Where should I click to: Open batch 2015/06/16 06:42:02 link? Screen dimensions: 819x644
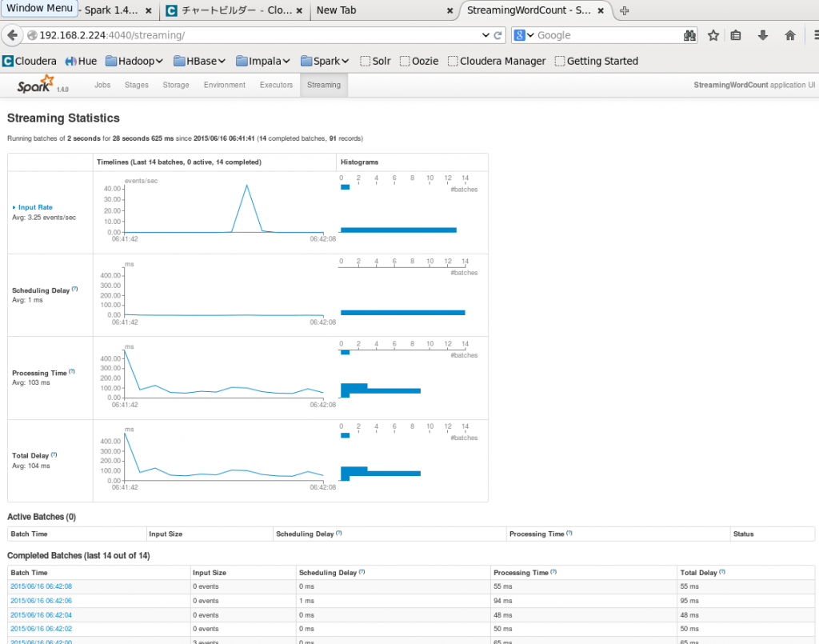(x=42, y=629)
